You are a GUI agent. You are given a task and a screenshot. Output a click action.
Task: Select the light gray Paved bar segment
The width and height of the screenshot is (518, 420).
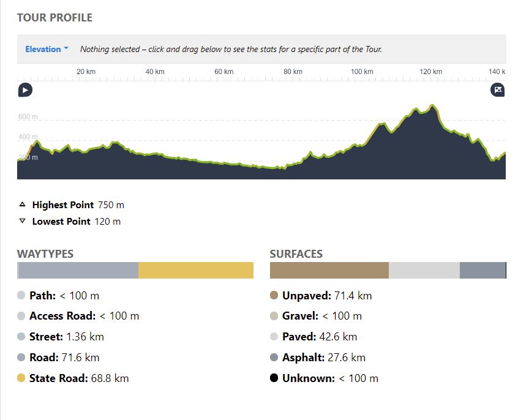(424, 271)
